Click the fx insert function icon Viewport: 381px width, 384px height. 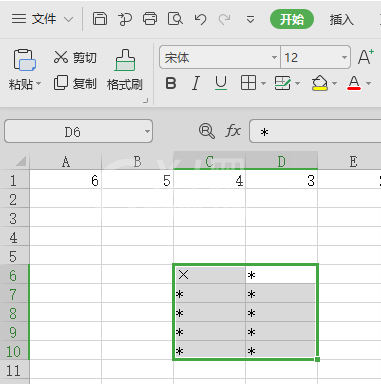click(x=233, y=131)
